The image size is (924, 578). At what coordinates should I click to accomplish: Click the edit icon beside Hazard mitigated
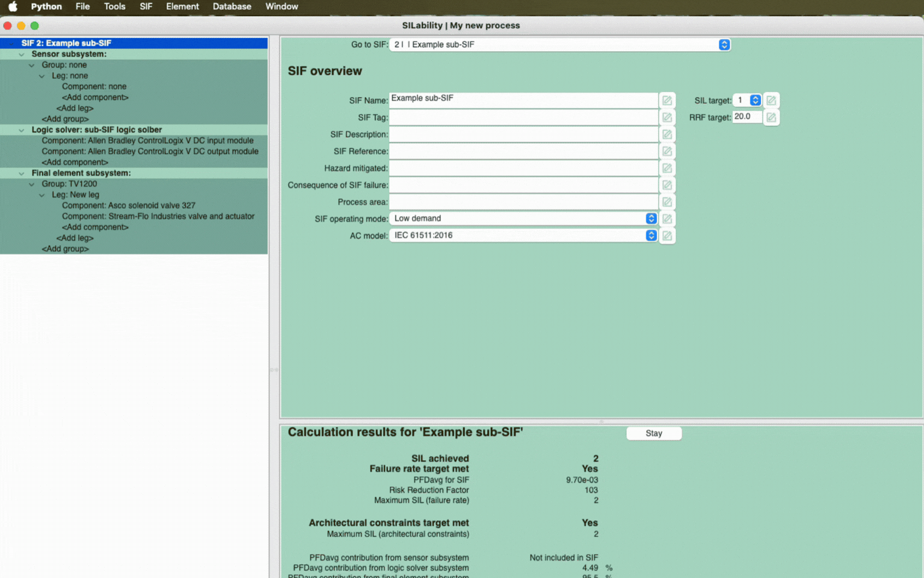[667, 168]
